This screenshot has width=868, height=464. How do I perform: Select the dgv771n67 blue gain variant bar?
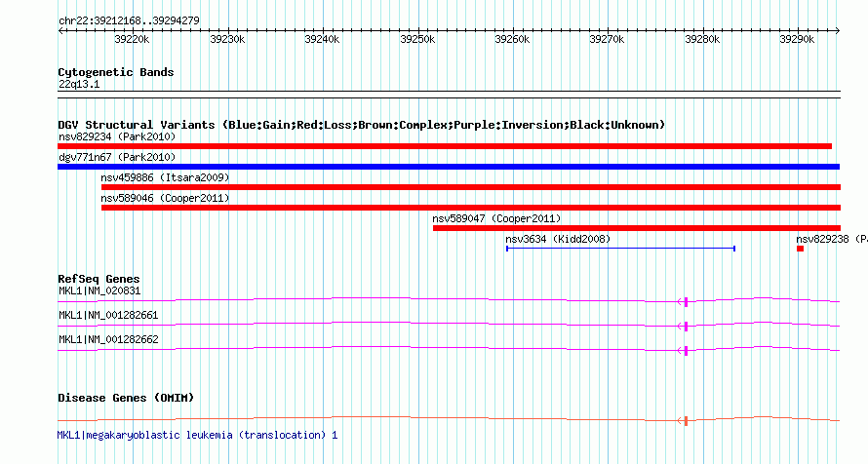coord(449,167)
